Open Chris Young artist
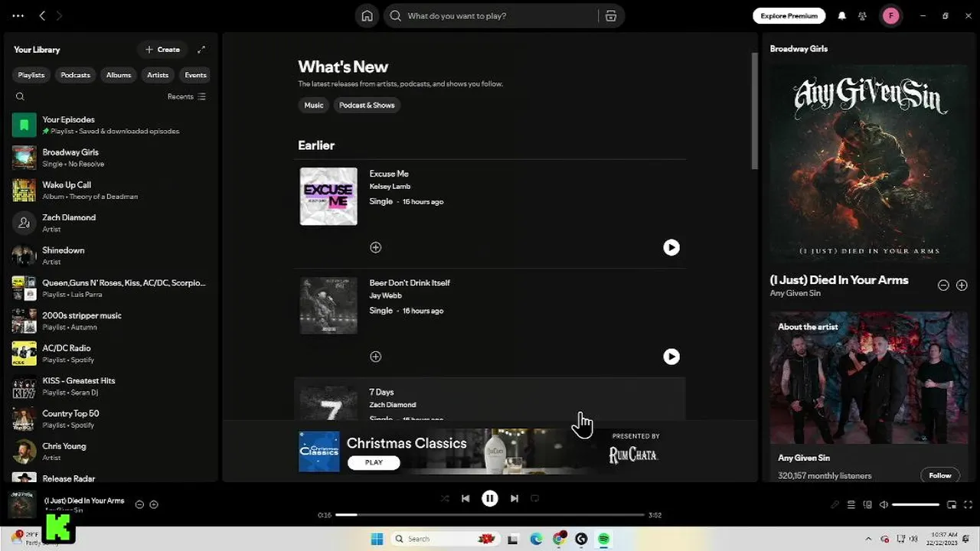 [x=111, y=452]
